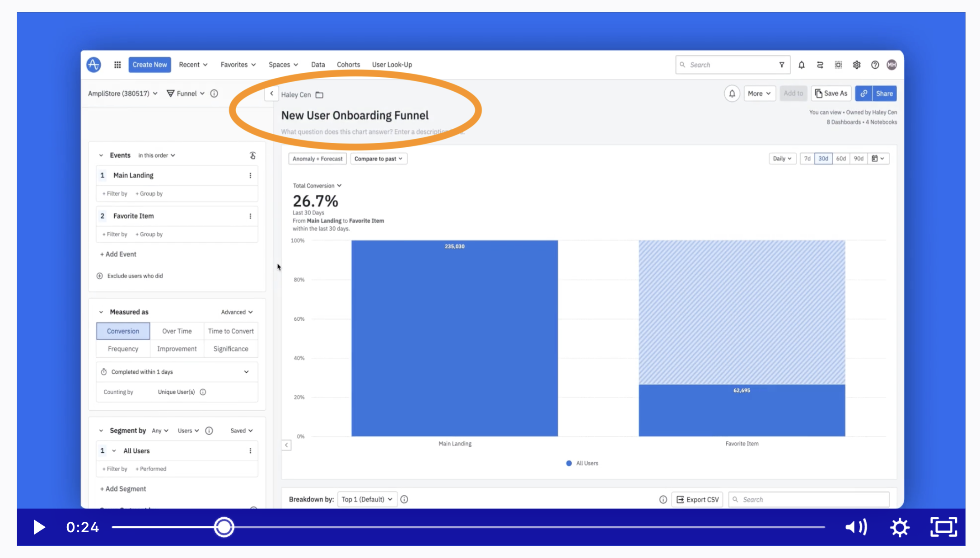Click the Create New button

pyautogui.click(x=149, y=65)
